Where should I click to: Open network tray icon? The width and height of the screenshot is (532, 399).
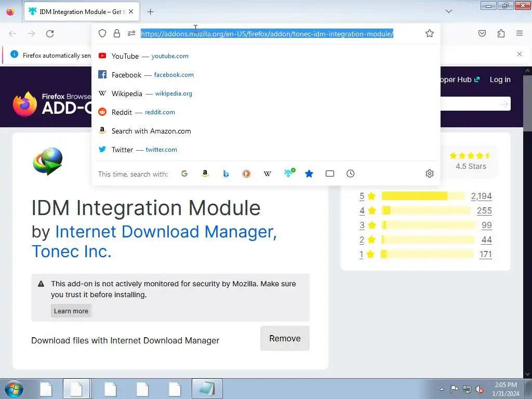pos(467,389)
